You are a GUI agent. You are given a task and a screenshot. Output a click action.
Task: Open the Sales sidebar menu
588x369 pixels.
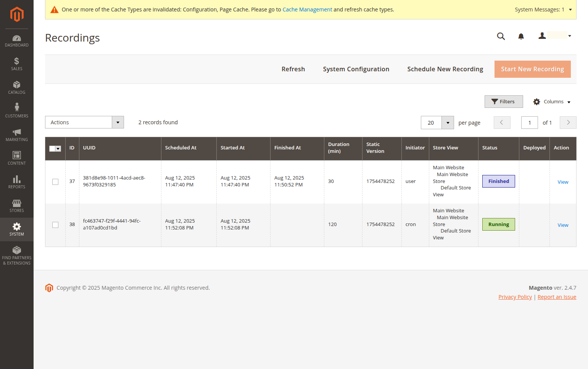pyautogui.click(x=17, y=64)
